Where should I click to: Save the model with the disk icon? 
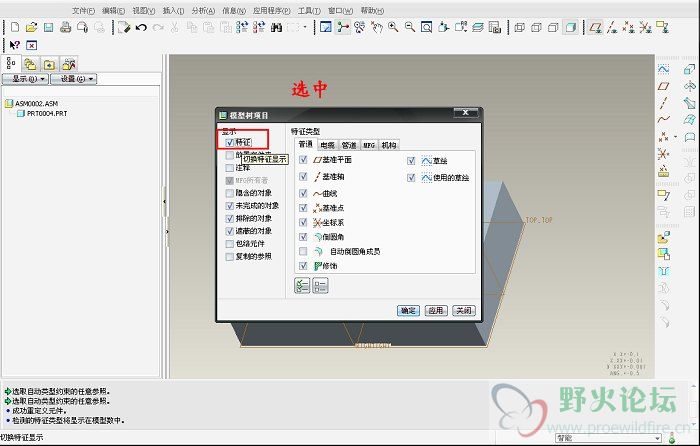click(48, 28)
